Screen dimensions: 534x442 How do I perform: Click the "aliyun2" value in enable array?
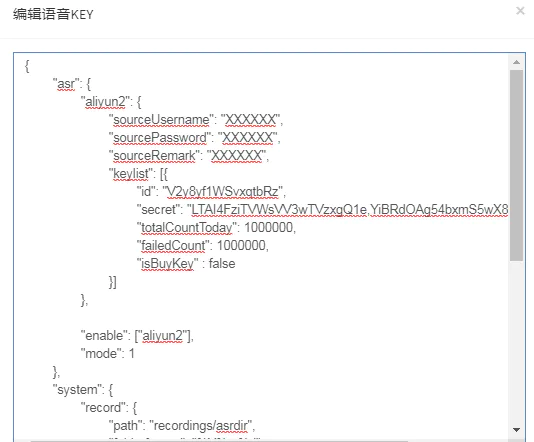click(162, 336)
